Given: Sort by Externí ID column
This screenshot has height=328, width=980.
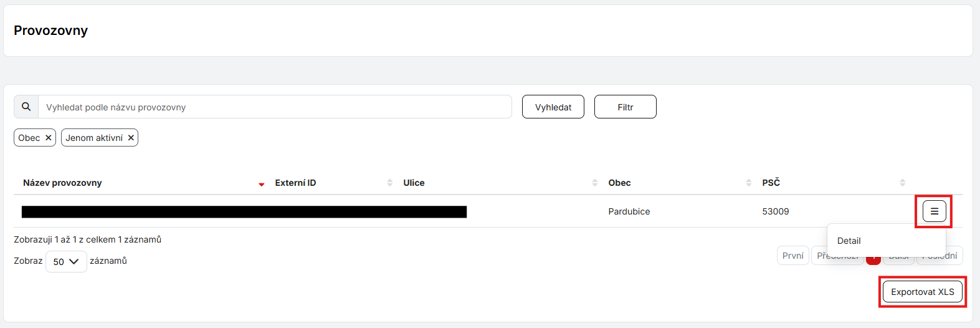Looking at the screenshot, I should pyautogui.click(x=389, y=183).
